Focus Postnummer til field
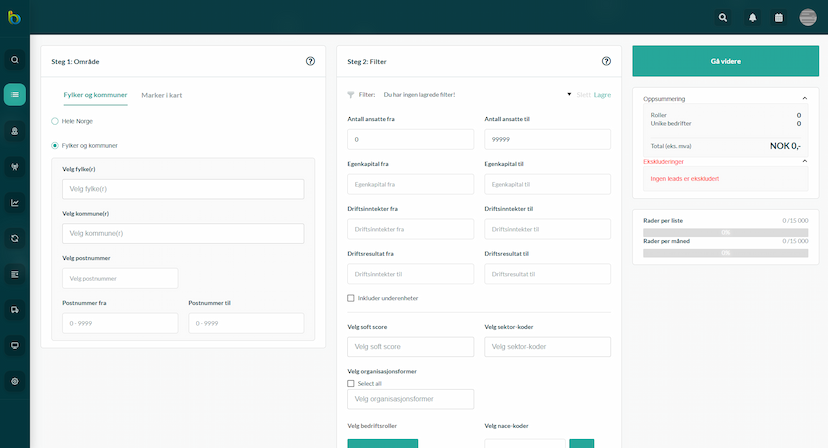The height and width of the screenshot is (448, 828). tap(246, 323)
